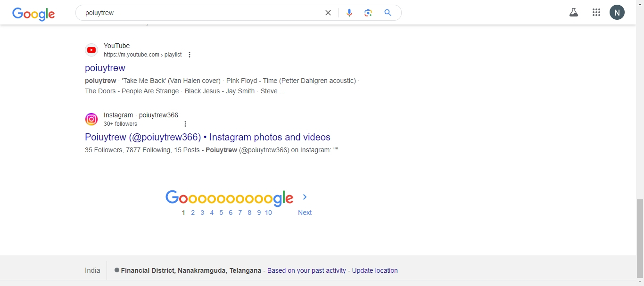Click the Gooooooooooogle pagination logo

[x=230, y=198]
